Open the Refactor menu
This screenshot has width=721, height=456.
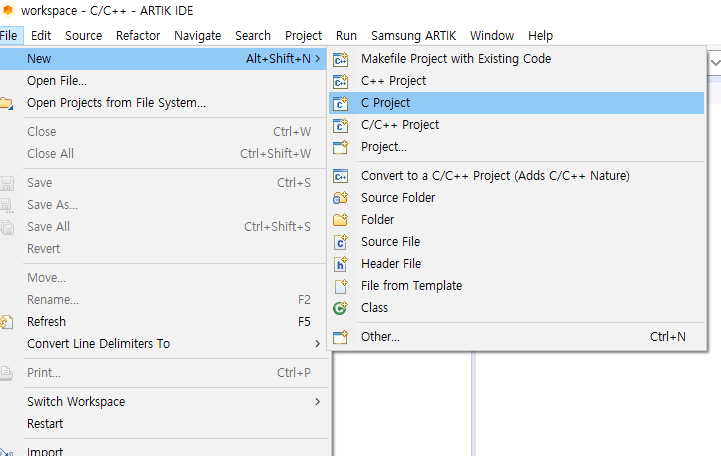click(x=138, y=36)
